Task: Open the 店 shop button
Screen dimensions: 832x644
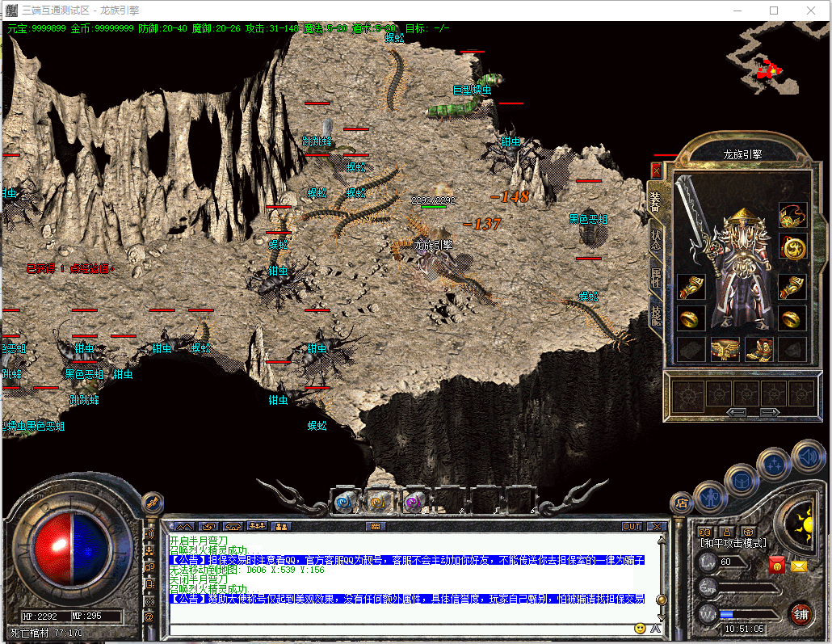Action: (x=681, y=503)
